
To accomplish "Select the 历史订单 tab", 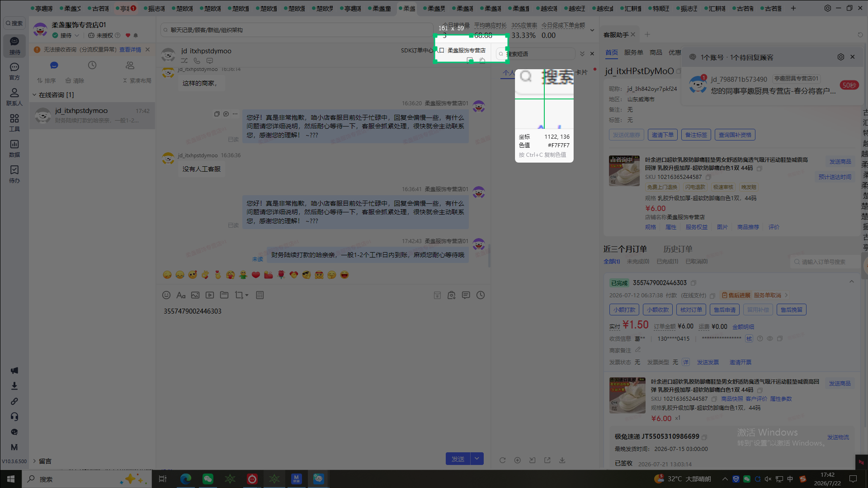I will click(x=678, y=249).
